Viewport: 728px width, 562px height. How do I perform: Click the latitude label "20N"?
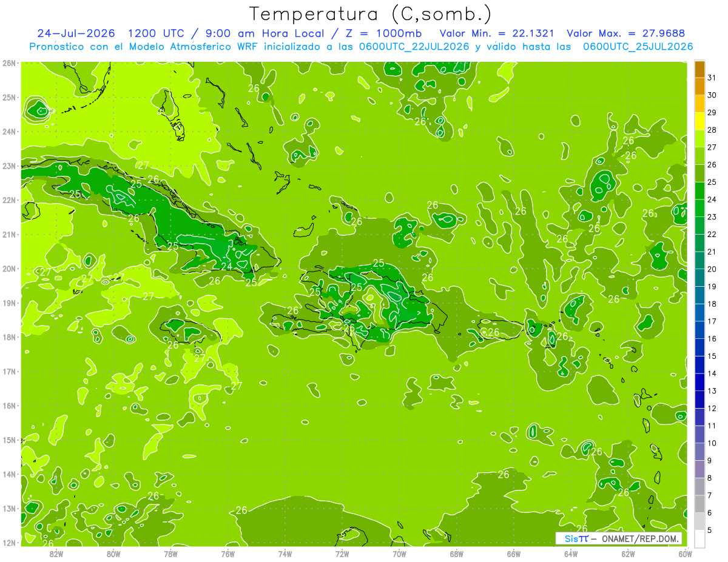tap(8, 269)
